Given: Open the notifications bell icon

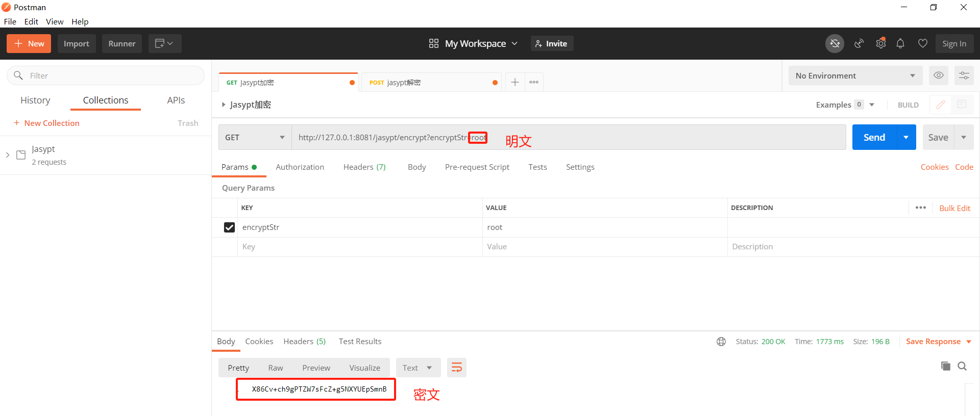Looking at the screenshot, I should (900, 44).
